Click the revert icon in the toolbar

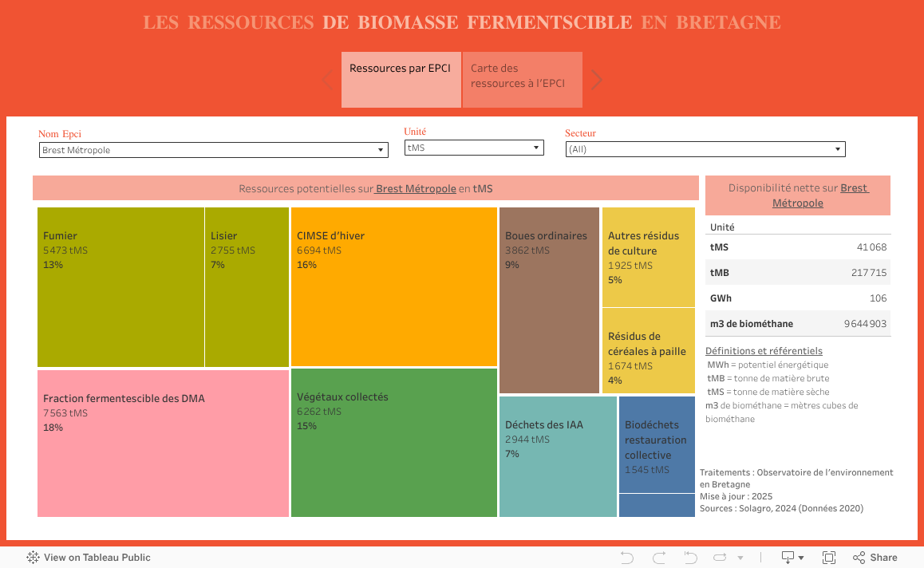pos(691,558)
